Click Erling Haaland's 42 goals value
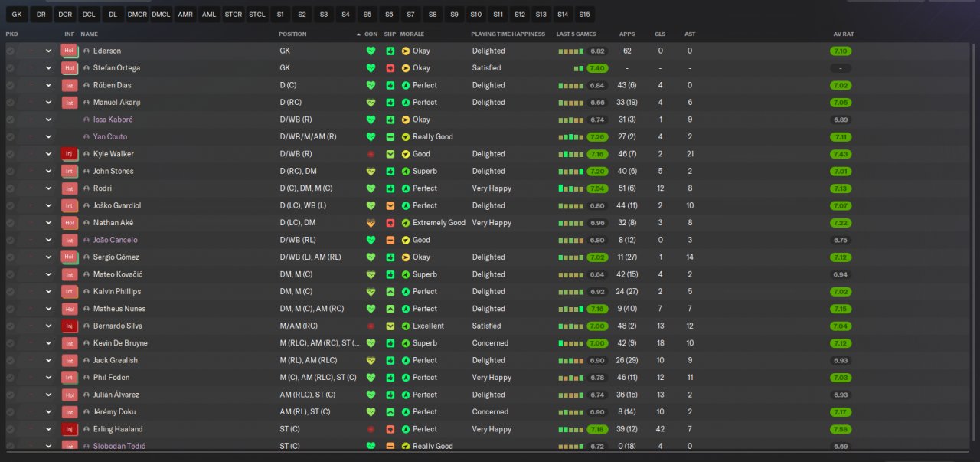This screenshot has height=462, width=980. point(660,429)
